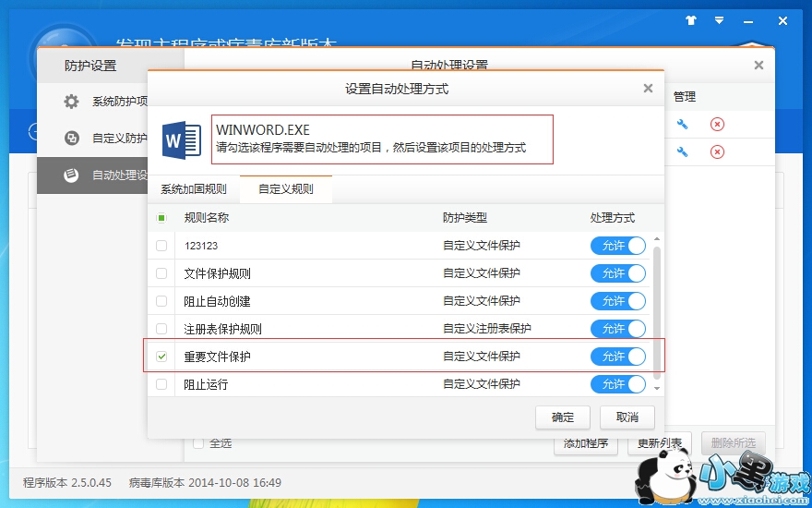Toggle 允许 switch for 123123
This screenshot has height=508, width=812.
coord(618,246)
